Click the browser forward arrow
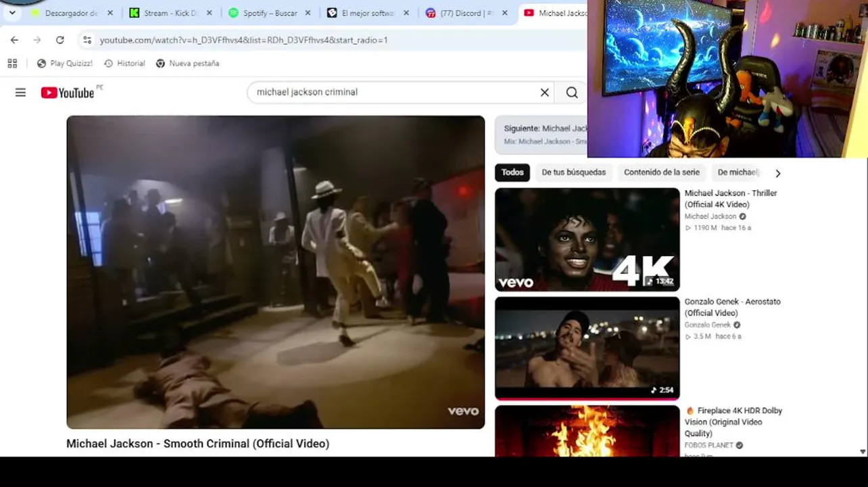Screen dimensions: 868x487 [37, 40]
